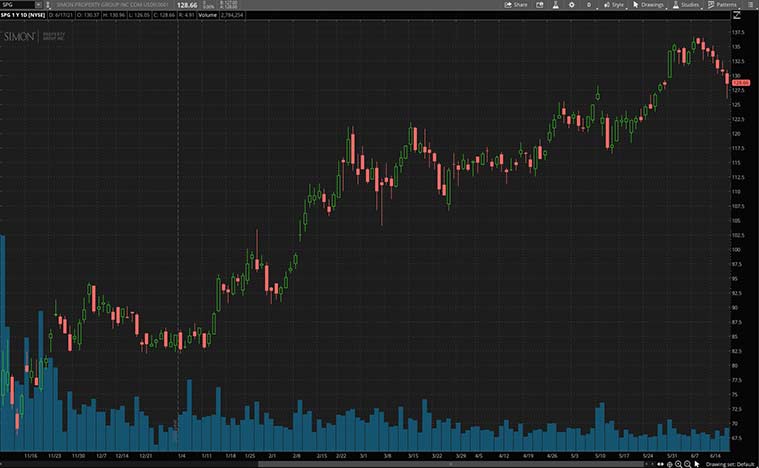Click the 100 price axis label
This screenshot has height=468, width=759.
point(736,250)
